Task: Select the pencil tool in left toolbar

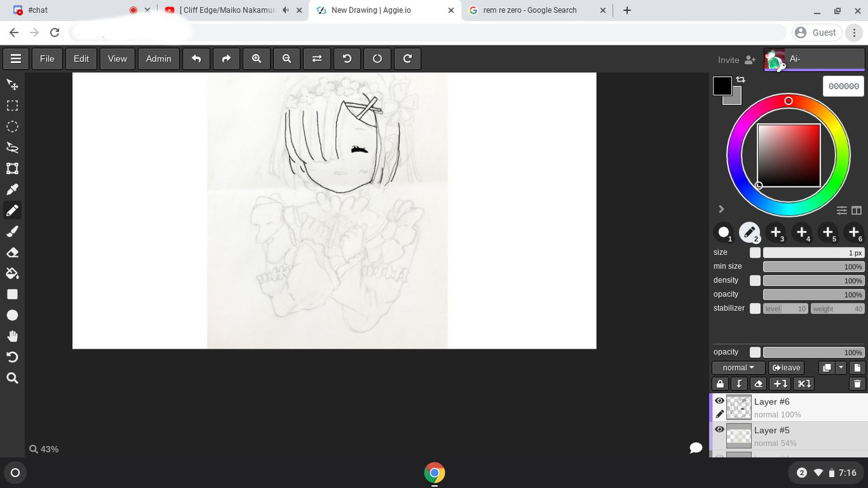Action: point(12,211)
